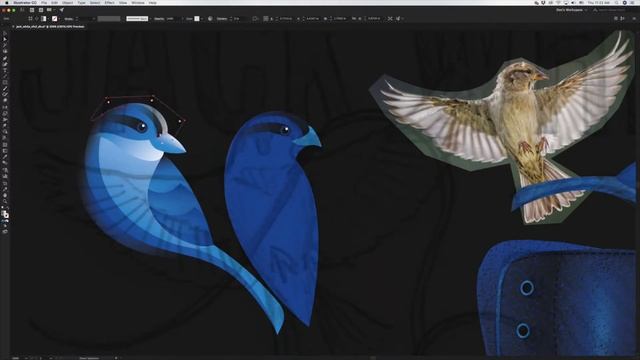Select the Eraser tool
This screenshot has width=640, height=360.
tap(5, 100)
